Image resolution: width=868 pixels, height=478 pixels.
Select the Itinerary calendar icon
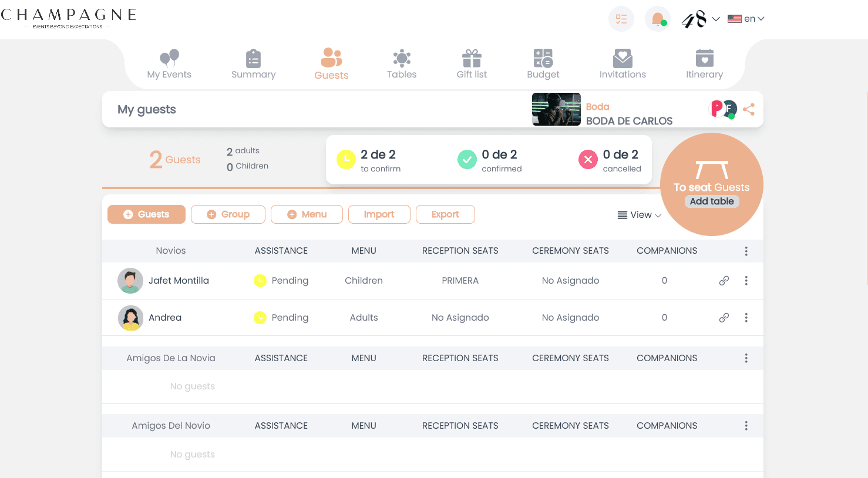pyautogui.click(x=704, y=58)
